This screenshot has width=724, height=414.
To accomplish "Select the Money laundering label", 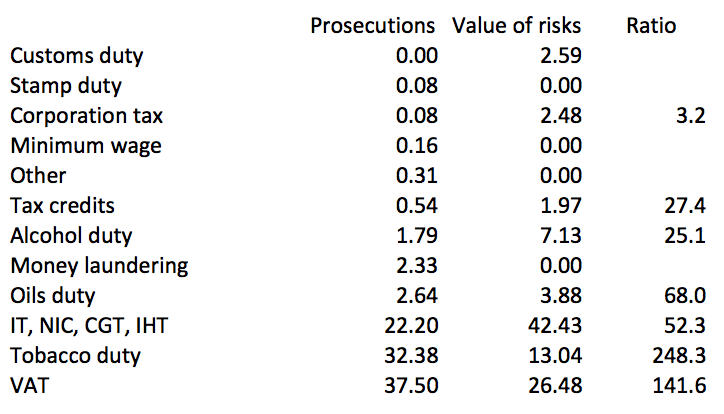I will pyautogui.click(x=98, y=266).
